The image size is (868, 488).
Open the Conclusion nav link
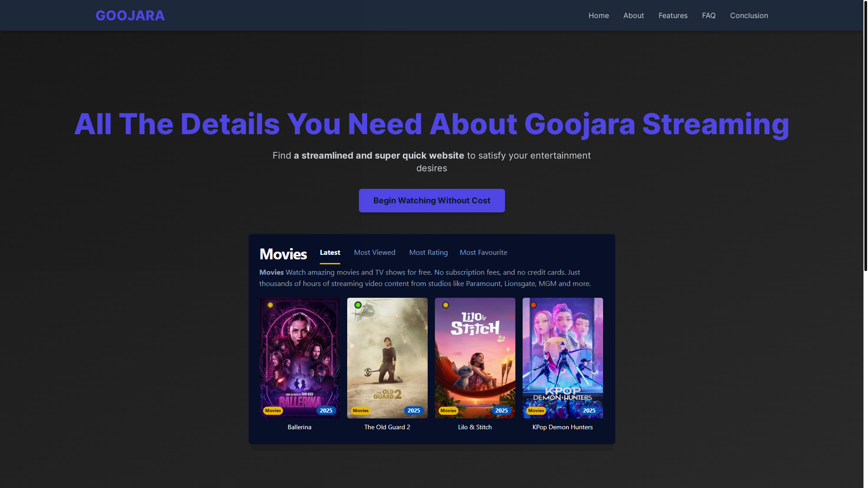[749, 15]
